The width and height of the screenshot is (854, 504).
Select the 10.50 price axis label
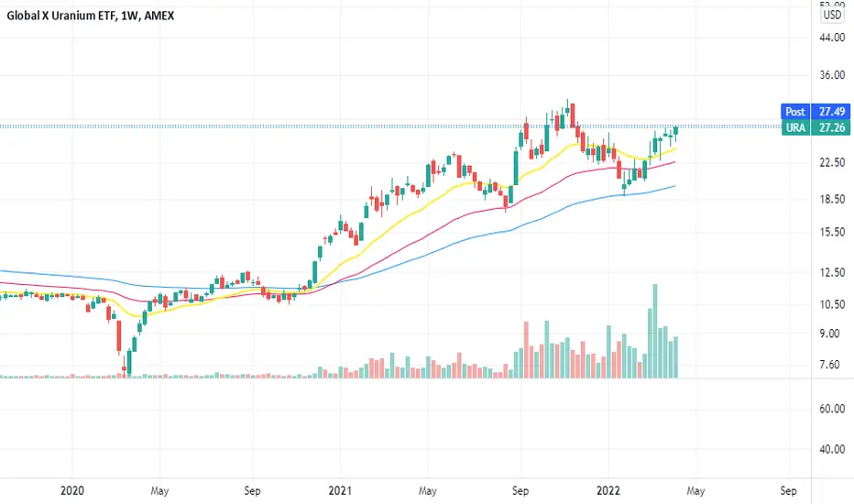click(x=832, y=304)
